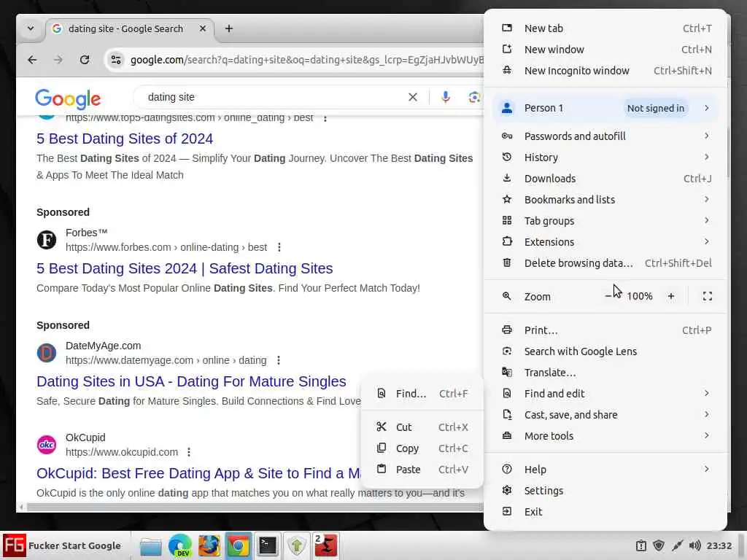Expand the Person 1 profile submenu
747x560 pixels.
(x=606, y=108)
